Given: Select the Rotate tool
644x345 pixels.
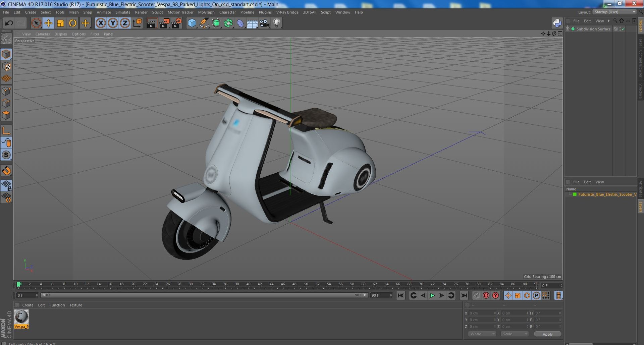Looking at the screenshot, I should pyautogui.click(x=73, y=23).
